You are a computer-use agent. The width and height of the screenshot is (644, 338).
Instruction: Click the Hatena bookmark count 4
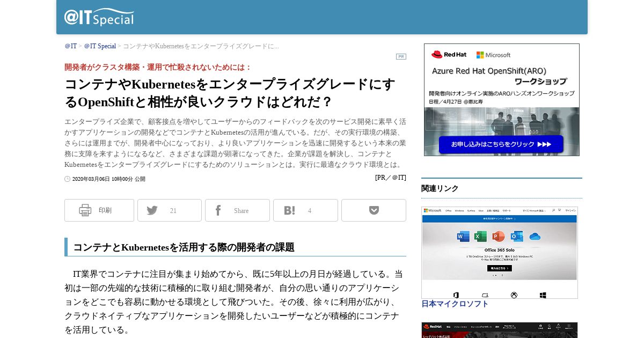310,211
